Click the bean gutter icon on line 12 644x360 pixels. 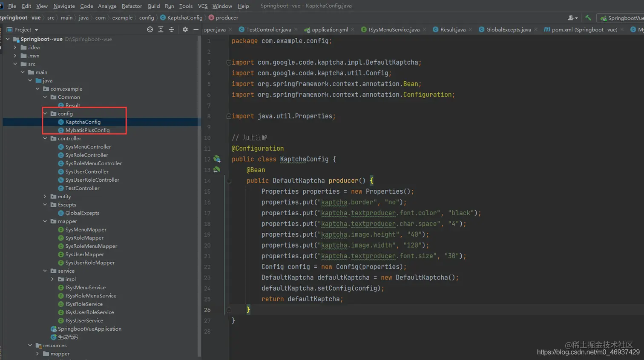click(217, 159)
